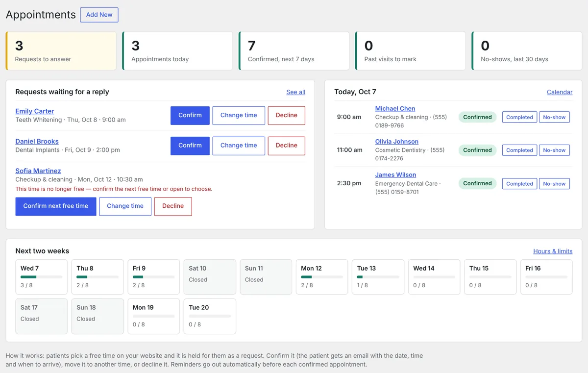Open the Requests to answer card
Viewport: 588px width, 373px height.
pyautogui.click(x=61, y=51)
